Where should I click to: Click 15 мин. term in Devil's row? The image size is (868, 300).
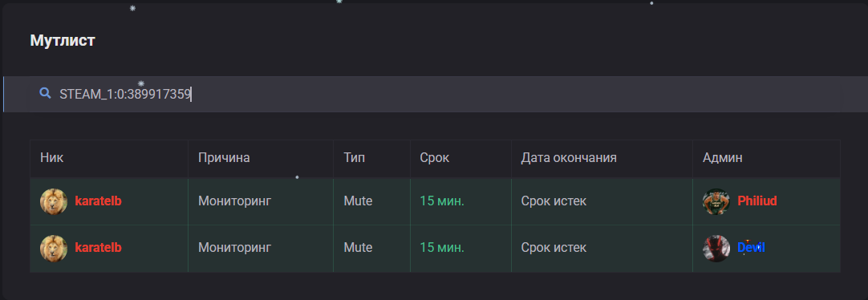[x=442, y=248]
